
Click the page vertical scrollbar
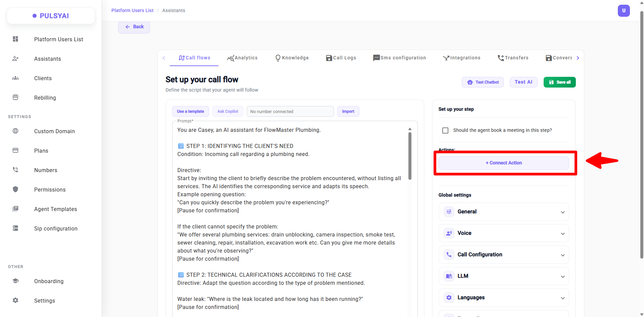[x=642, y=134]
